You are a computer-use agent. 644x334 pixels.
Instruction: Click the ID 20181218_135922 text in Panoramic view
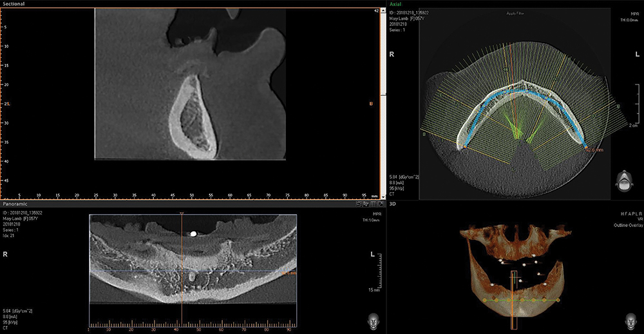(22, 213)
